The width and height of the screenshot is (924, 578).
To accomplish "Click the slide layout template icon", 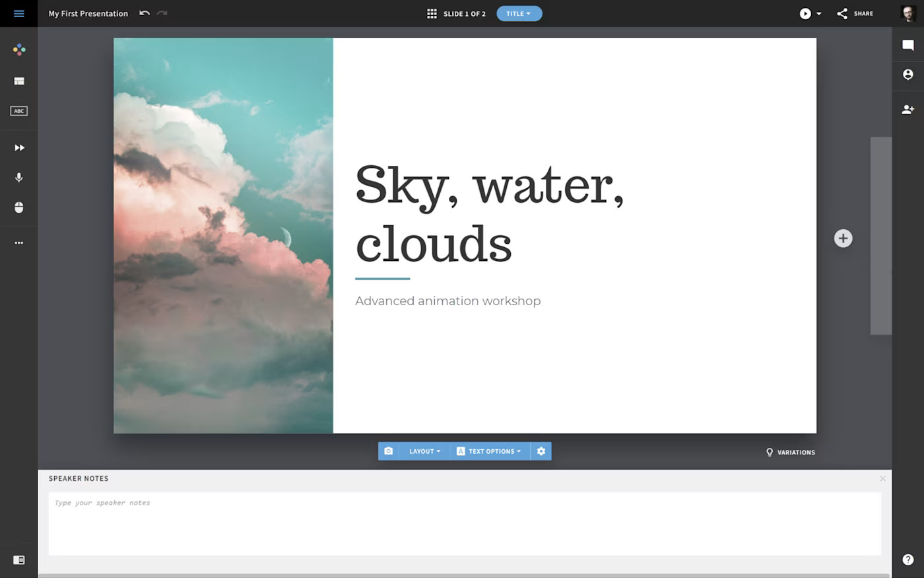I will point(19,81).
